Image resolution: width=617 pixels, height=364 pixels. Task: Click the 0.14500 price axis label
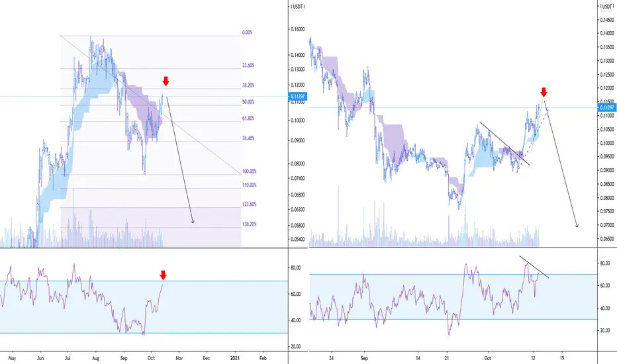tap(607, 20)
